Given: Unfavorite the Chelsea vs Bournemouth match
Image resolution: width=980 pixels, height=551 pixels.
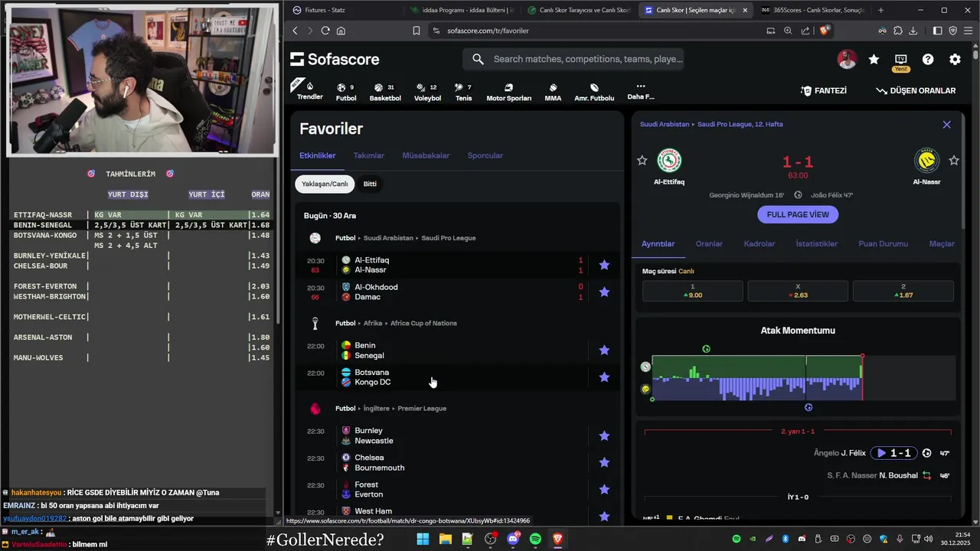Looking at the screenshot, I should [x=604, y=462].
